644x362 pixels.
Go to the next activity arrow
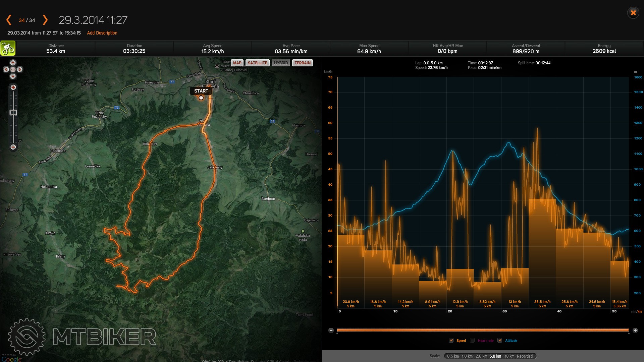(45, 20)
